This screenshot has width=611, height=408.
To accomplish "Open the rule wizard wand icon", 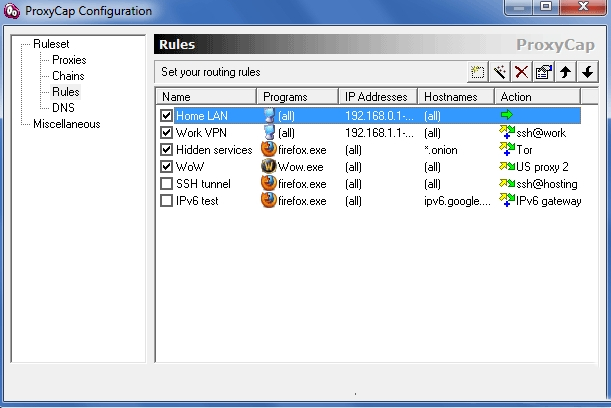I will click(498, 72).
